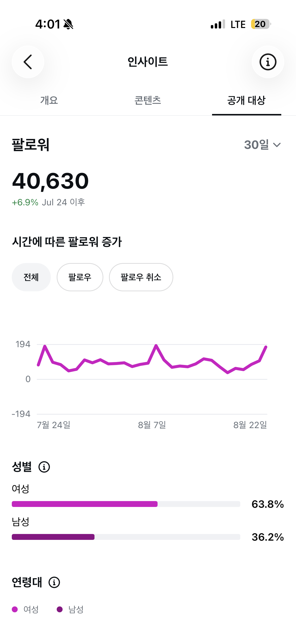Select the 팔로우 filter chip
Screen dimensions: 296x644
coord(80,277)
